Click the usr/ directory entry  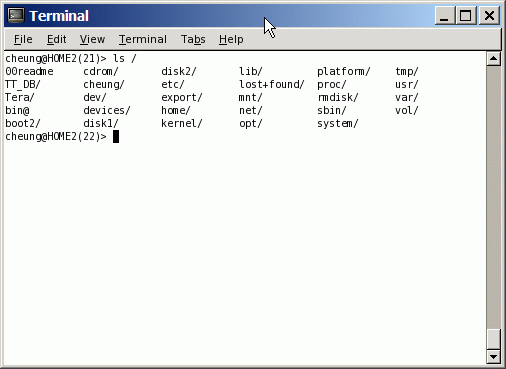tap(407, 84)
